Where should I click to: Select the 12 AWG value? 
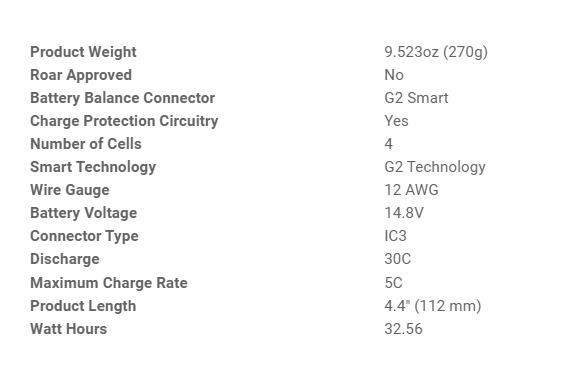point(412,190)
